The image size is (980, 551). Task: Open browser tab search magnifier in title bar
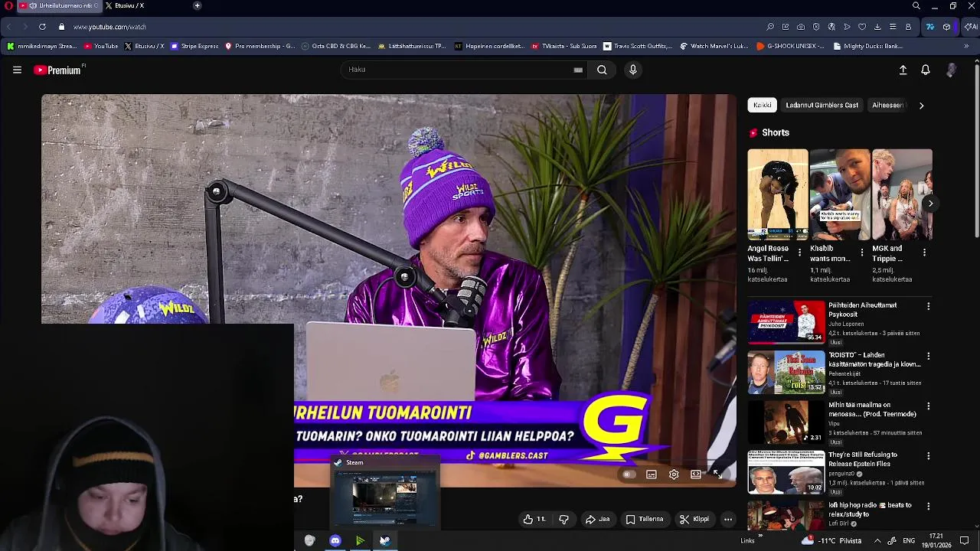pos(916,6)
